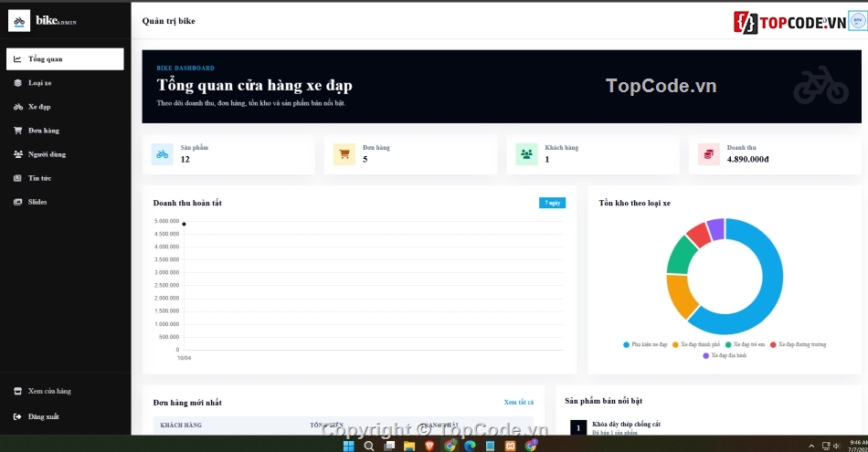Screen dimensions: 868x452
Task: Click the 4.890.000đ revenue value
Action: (x=748, y=159)
